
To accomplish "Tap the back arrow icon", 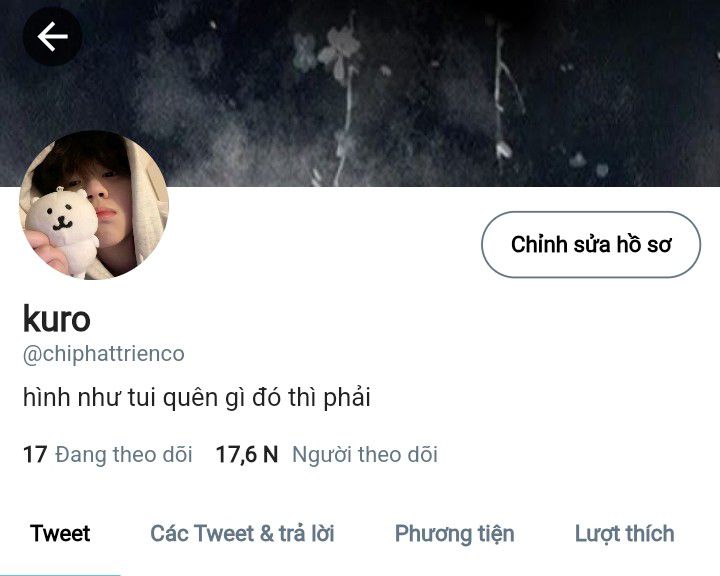I will [x=52, y=36].
